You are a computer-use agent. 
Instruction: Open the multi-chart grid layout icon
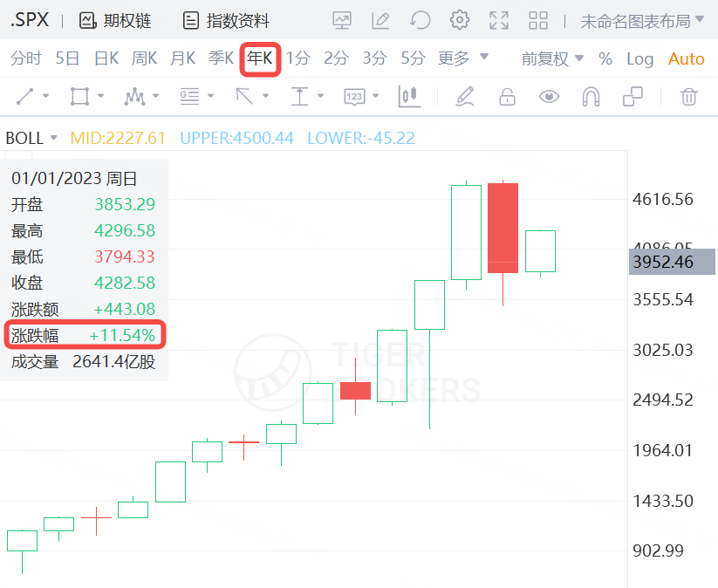point(538,20)
